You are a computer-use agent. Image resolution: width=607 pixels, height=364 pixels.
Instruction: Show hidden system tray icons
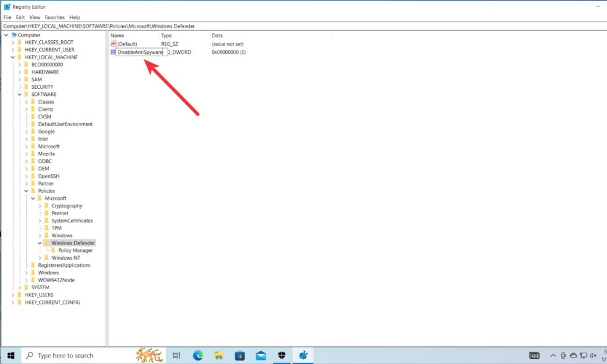tap(553, 356)
